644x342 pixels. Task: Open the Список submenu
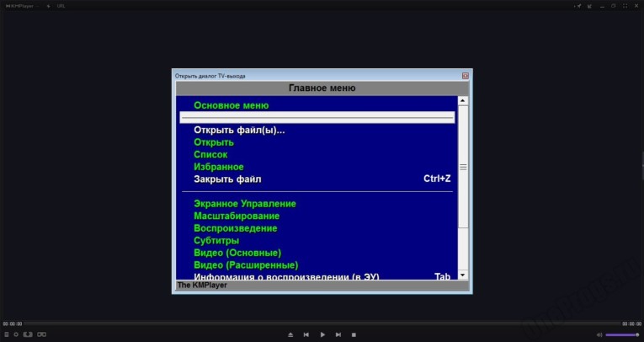click(210, 155)
